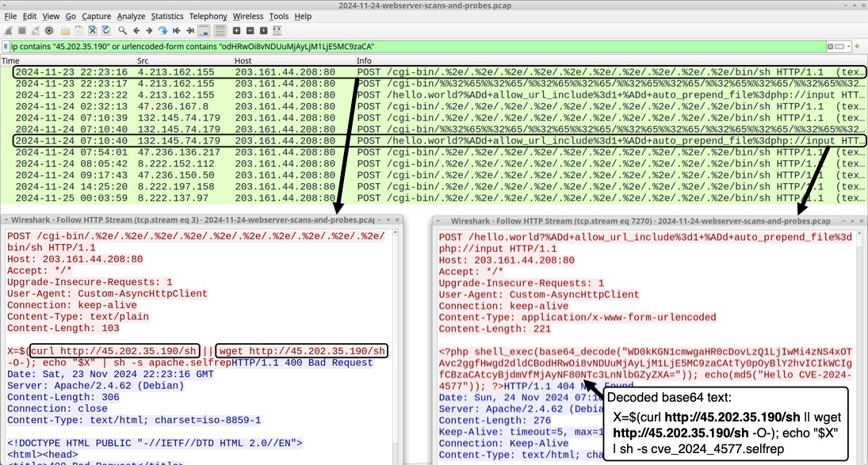
Task: Click the Open capture file folder icon
Action: coord(65,31)
